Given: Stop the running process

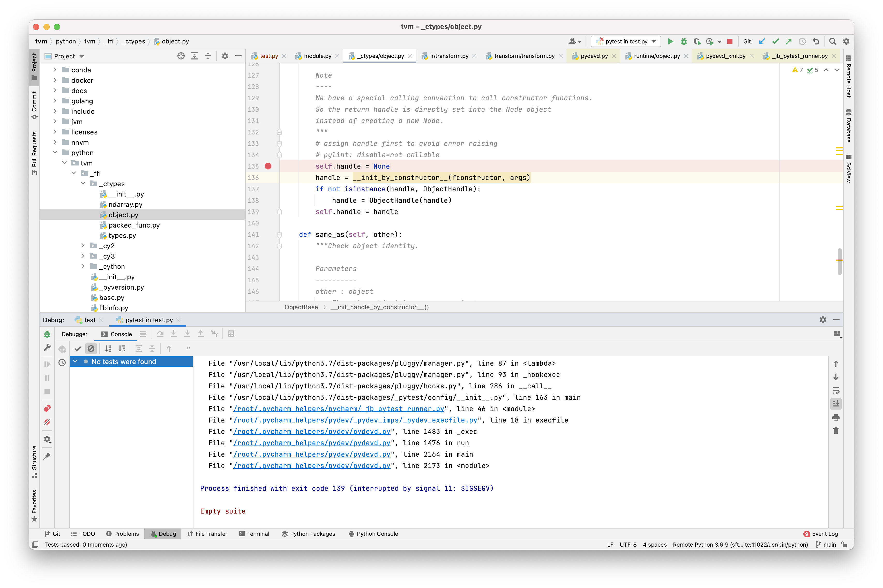Looking at the screenshot, I should (x=730, y=42).
